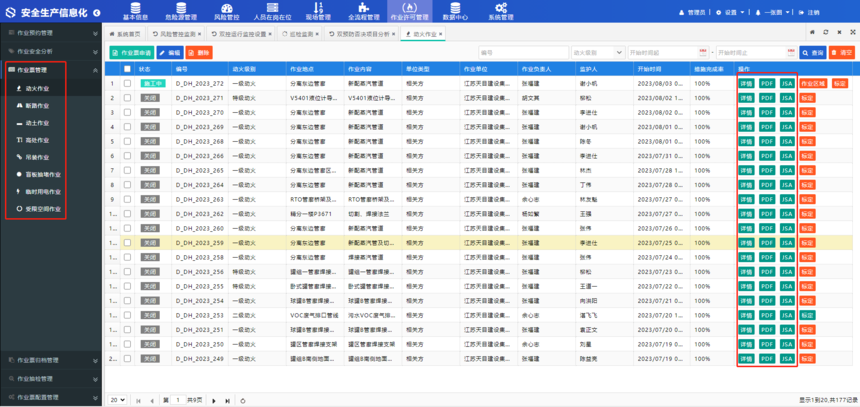Open 受限空间作业 in the left sidebar
Screen dimensions: 860x407
tap(42, 209)
